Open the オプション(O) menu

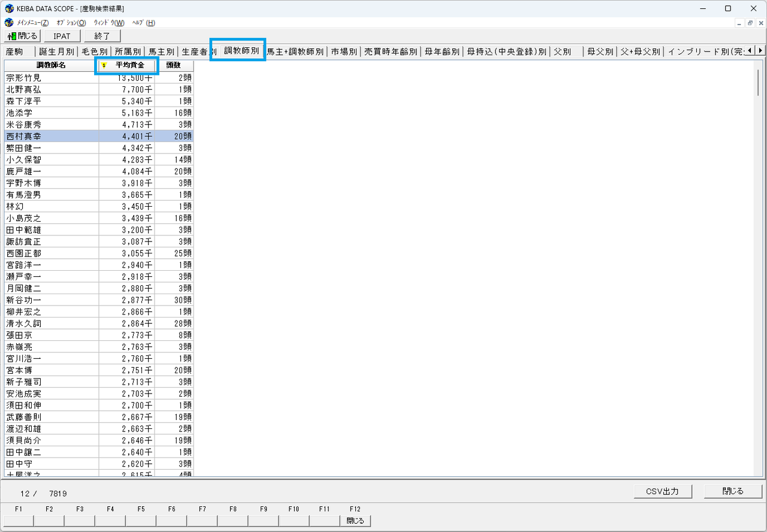click(x=71, y=23)
